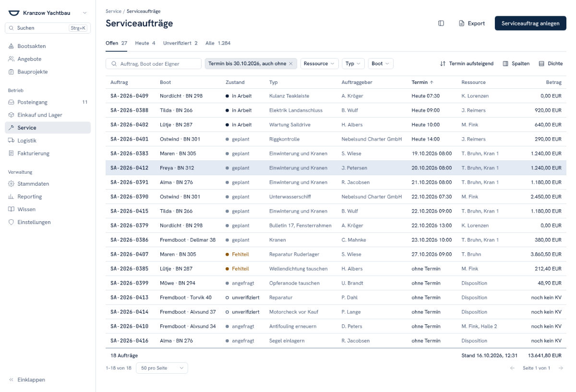Open the Dichte density setting
The width and height of the screenshot is (576, 392).
pos(551,64)
